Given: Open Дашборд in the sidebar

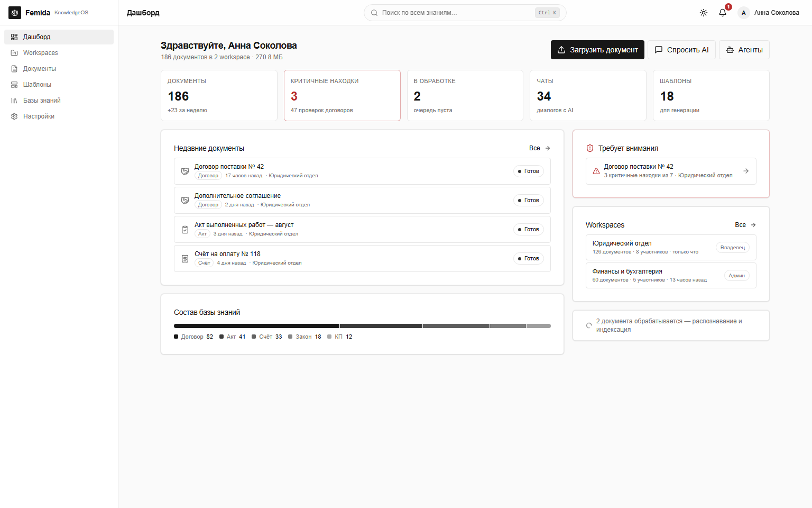Looking at the screenshot, I should (x=59, y=37).
